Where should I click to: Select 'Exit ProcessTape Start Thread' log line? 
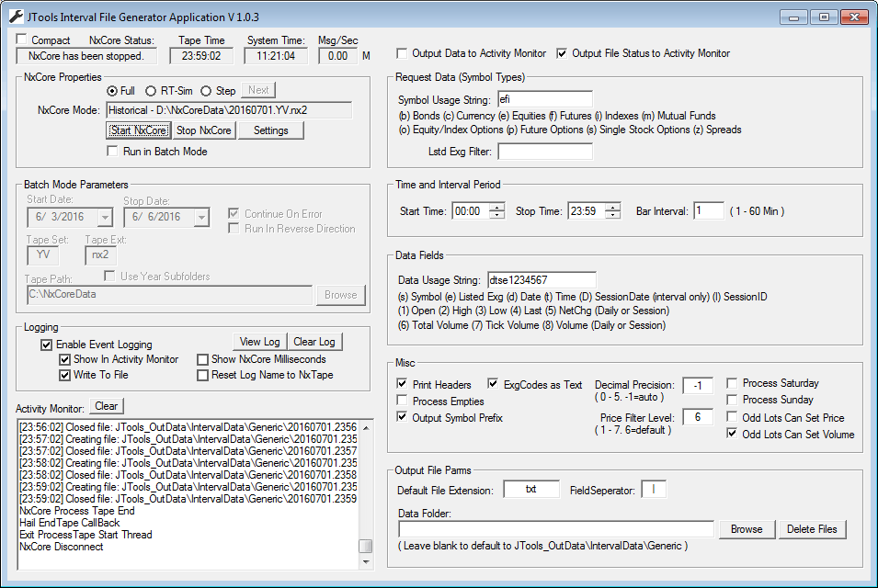point(86,535)
